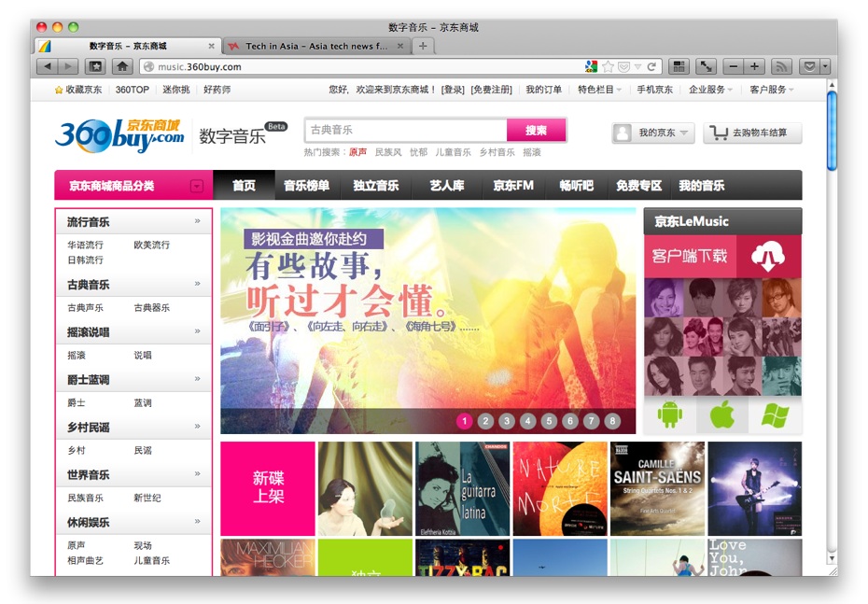Click the [免费注册] register link

(x=491, y=90)
